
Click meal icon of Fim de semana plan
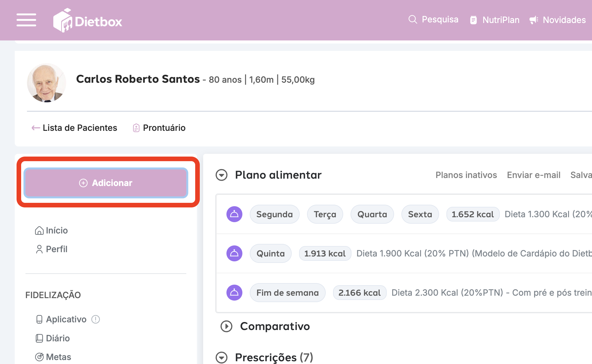[234, 293]
